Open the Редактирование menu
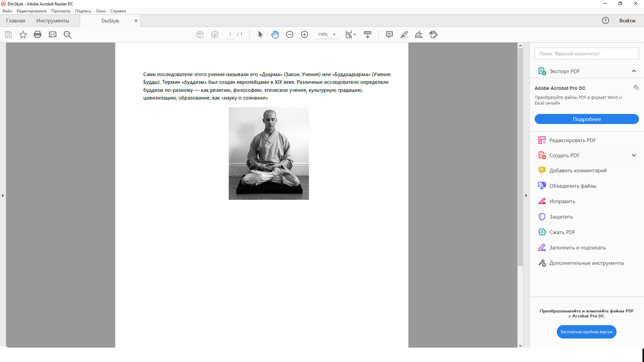 point(32,11)
